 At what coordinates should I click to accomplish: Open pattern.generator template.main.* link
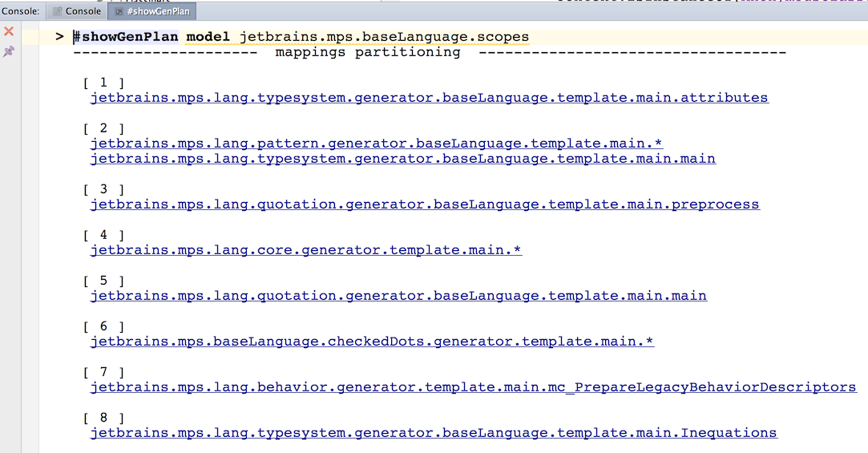(x=377, y=144)
